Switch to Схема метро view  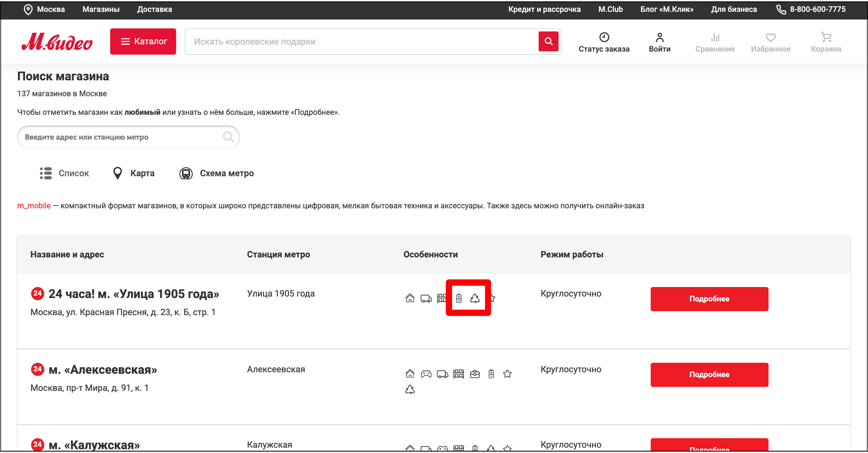217,173
